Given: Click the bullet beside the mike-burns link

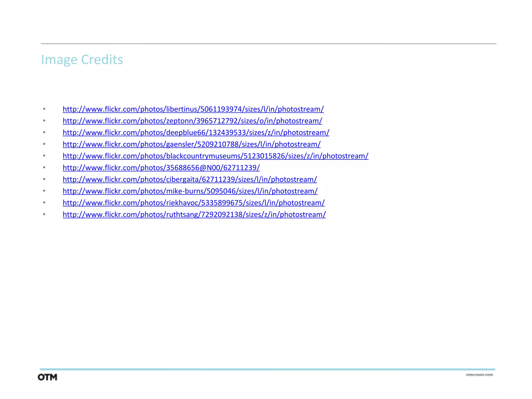Looking at the screenshot, I should pyautogui.click(x=44, y=191).
